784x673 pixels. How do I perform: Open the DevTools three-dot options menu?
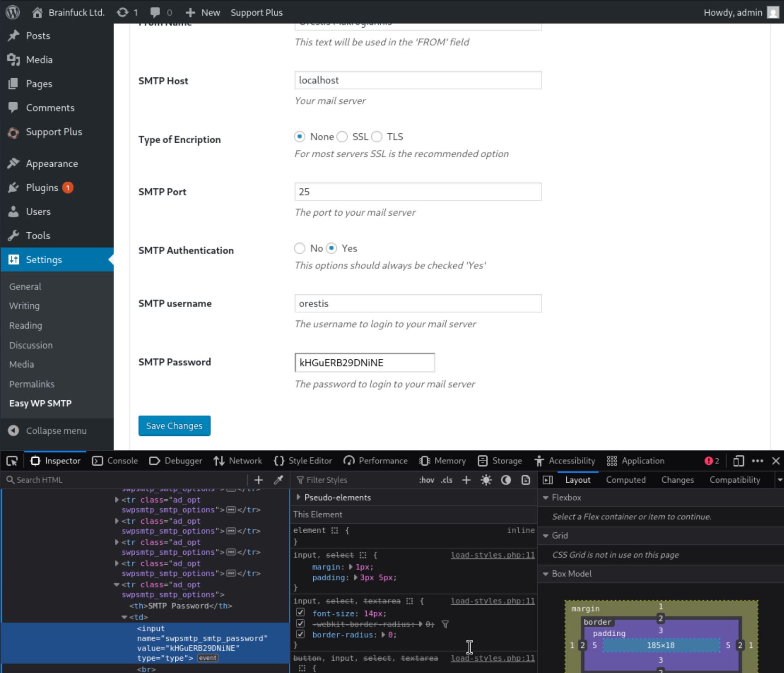(x=757, y=461)
